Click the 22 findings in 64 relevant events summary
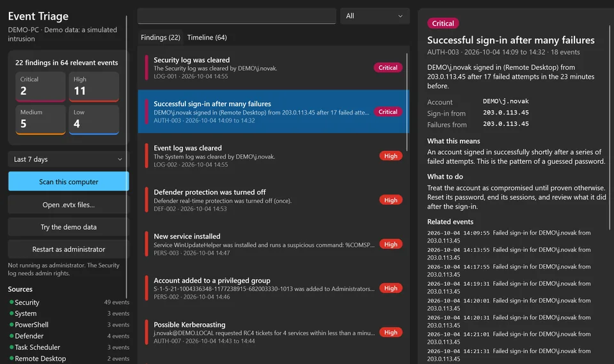614x364 pixels. (67, 63)
